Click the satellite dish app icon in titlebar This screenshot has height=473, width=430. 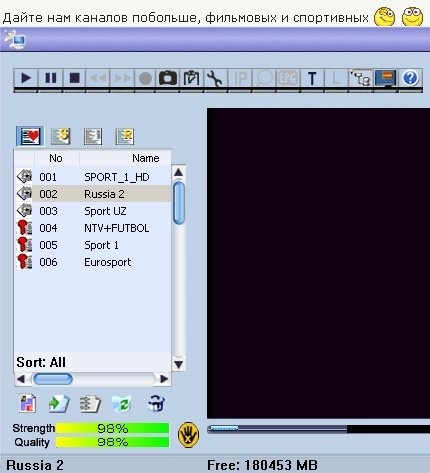click(x=14, y=40)
